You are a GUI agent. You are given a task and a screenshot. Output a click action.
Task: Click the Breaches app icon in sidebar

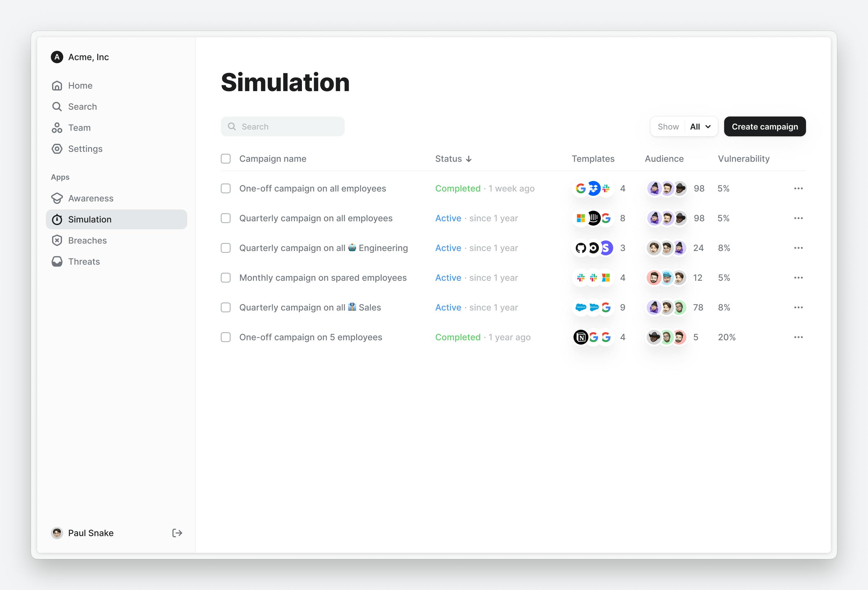coord(58,240)
